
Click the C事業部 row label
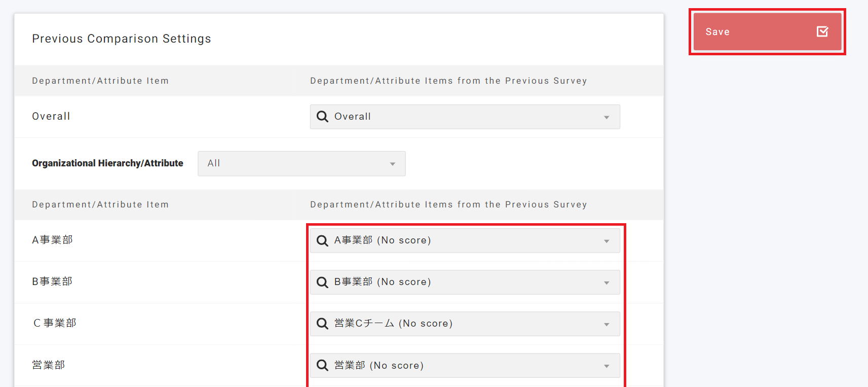(55, 323)
